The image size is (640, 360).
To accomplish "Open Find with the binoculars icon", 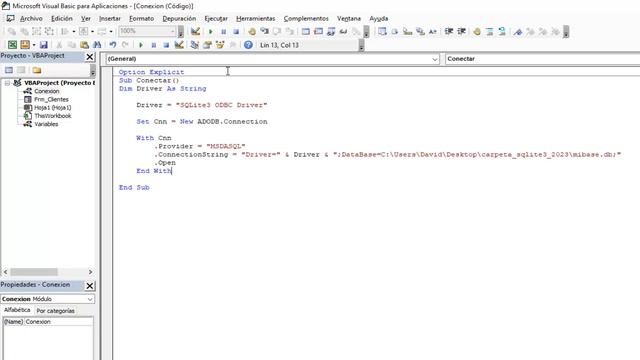I will [97, 45].
